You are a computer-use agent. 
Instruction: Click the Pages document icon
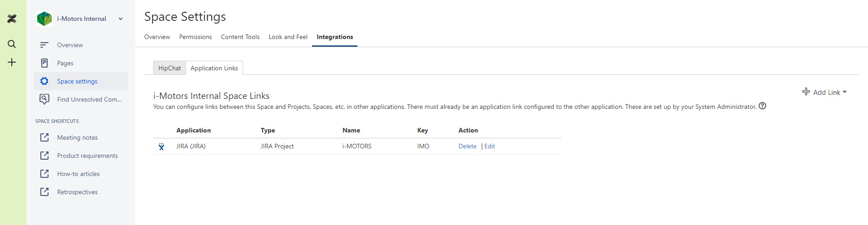tap(44, 63)
